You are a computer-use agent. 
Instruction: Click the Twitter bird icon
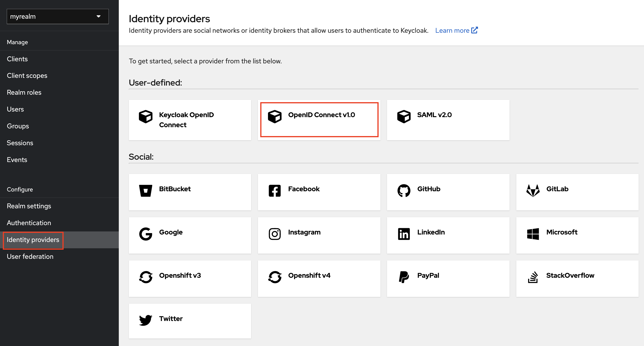pos(145,320)
